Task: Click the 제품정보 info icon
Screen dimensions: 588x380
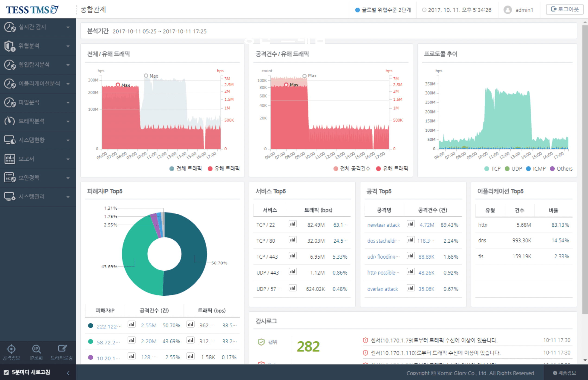Action: coord(555,373)
